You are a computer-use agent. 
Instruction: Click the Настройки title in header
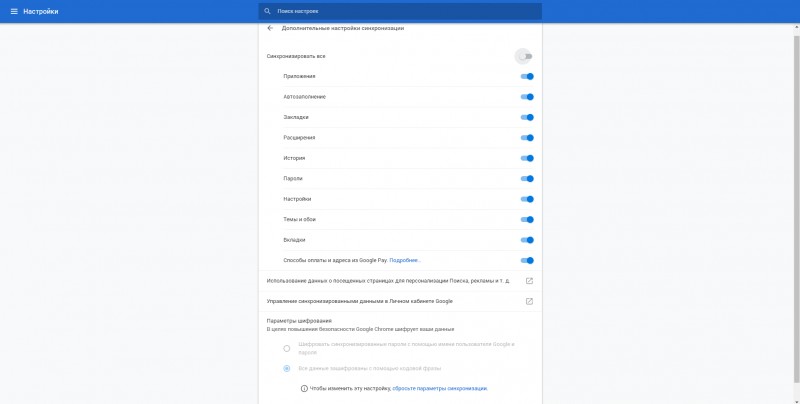pos(41,11)
